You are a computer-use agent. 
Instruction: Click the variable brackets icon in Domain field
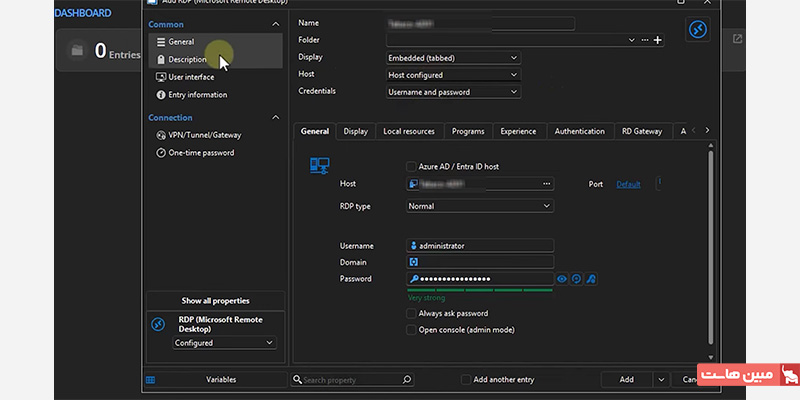point(413,262)
